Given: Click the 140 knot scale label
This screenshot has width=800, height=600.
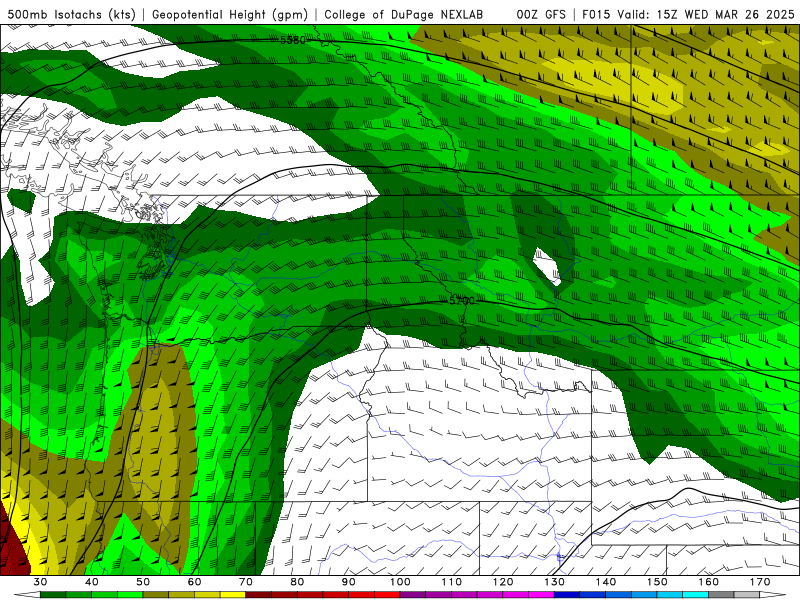Looking at the screenshot, I should [606, 582].
